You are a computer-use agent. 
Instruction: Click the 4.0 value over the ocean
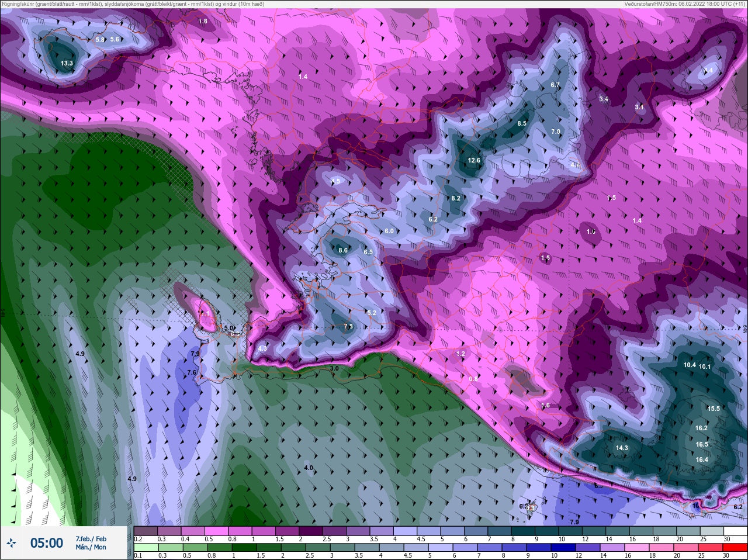[309, 468]
